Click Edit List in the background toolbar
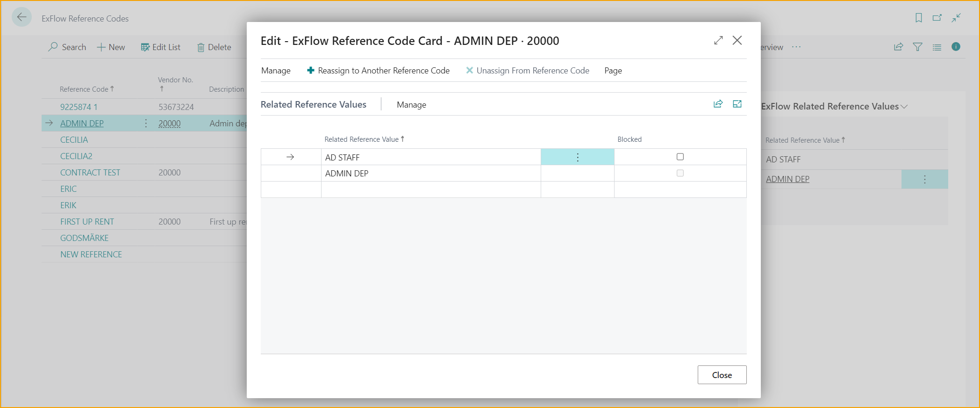 pos(161,47)
